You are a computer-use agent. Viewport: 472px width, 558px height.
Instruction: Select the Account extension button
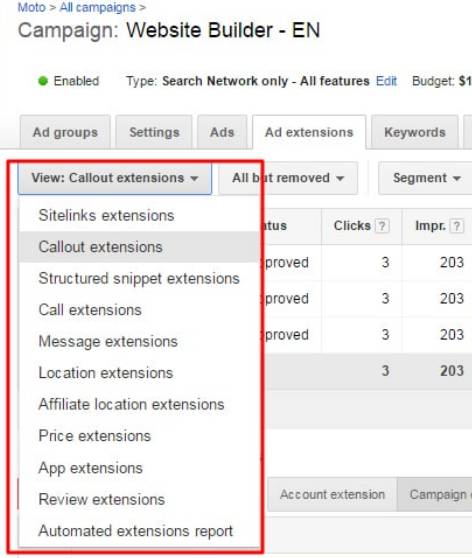pyautogui.click(x=332, y=495)
